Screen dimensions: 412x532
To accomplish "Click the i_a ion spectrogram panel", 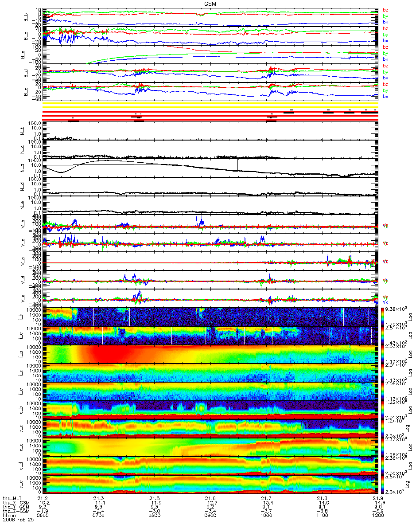I will click(210, 354).
